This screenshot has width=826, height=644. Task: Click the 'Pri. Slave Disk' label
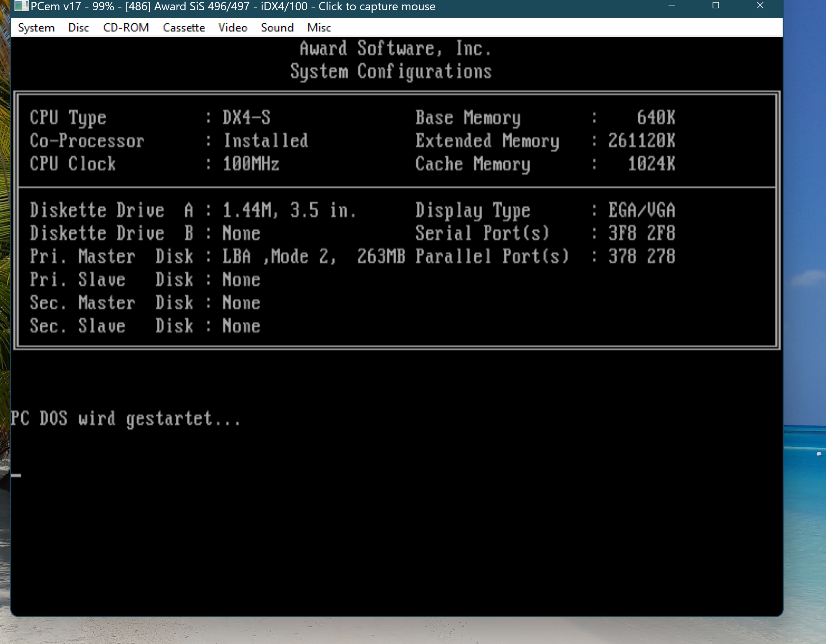112,280
